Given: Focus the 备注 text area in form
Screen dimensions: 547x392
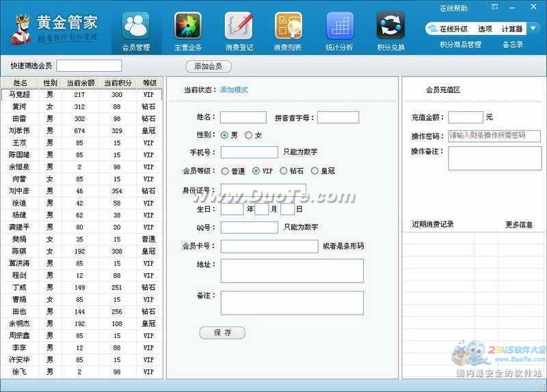Looking at the screenshot, I should (x=292, y=303).
